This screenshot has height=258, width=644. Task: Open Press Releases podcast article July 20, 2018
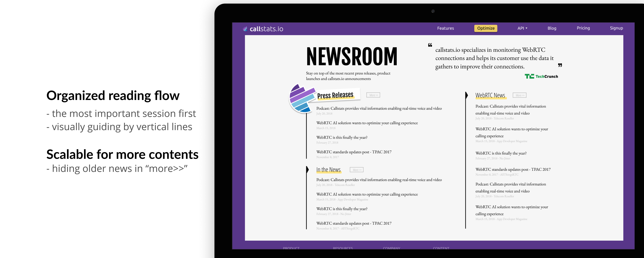pos(379,109)
